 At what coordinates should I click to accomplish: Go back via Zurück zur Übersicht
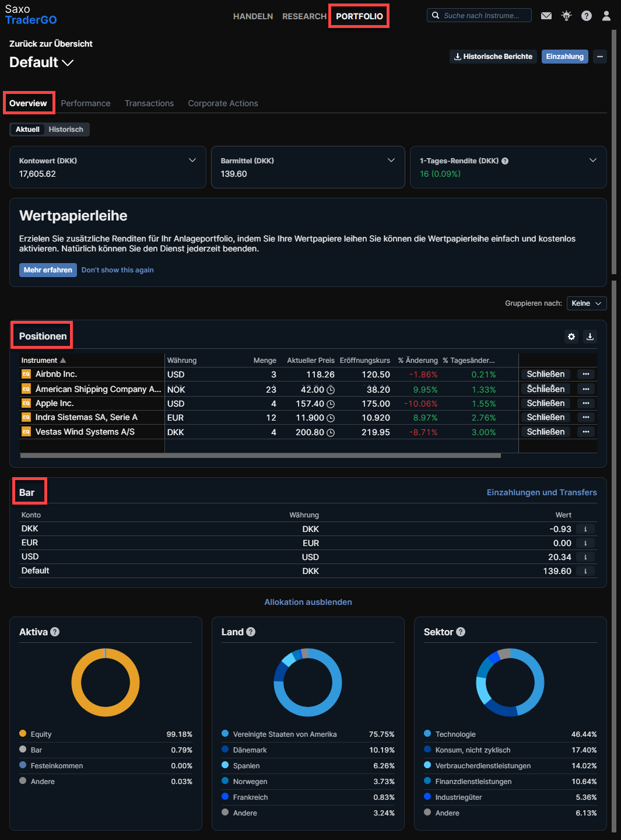pyautogui.click(x=51, y=44)
